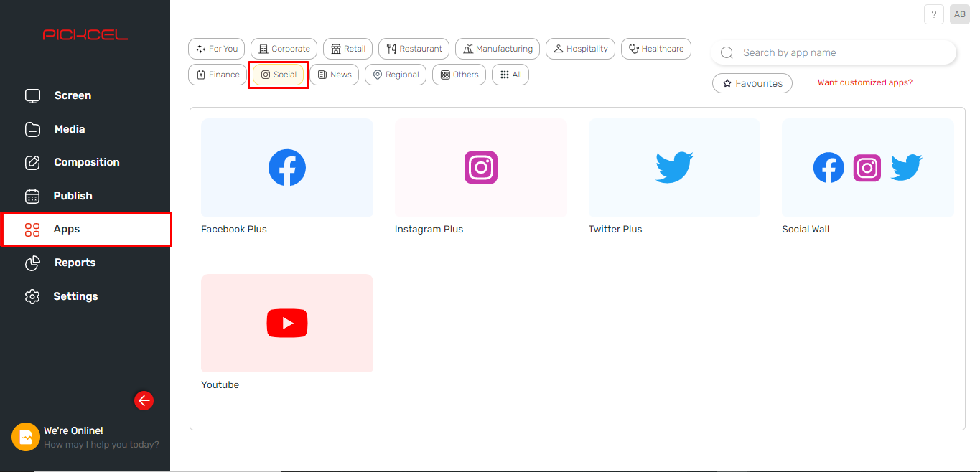
Task: Click the Reports pie chart icon
Action: (32, 263)
